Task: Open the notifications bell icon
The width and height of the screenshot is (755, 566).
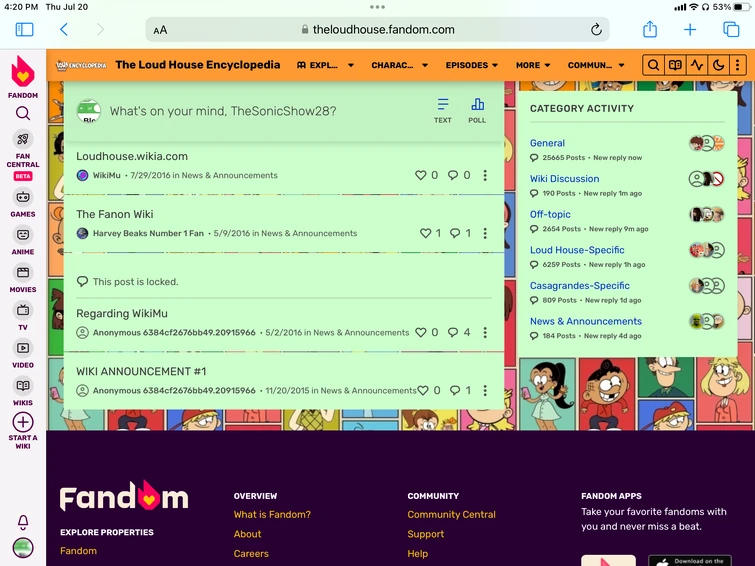Action: (23, 522)
